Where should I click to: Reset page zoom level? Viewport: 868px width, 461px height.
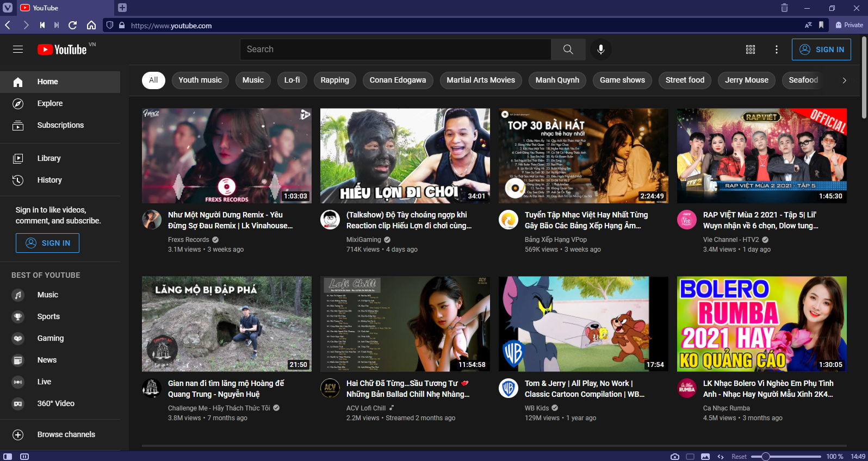[x=739, y=456]
